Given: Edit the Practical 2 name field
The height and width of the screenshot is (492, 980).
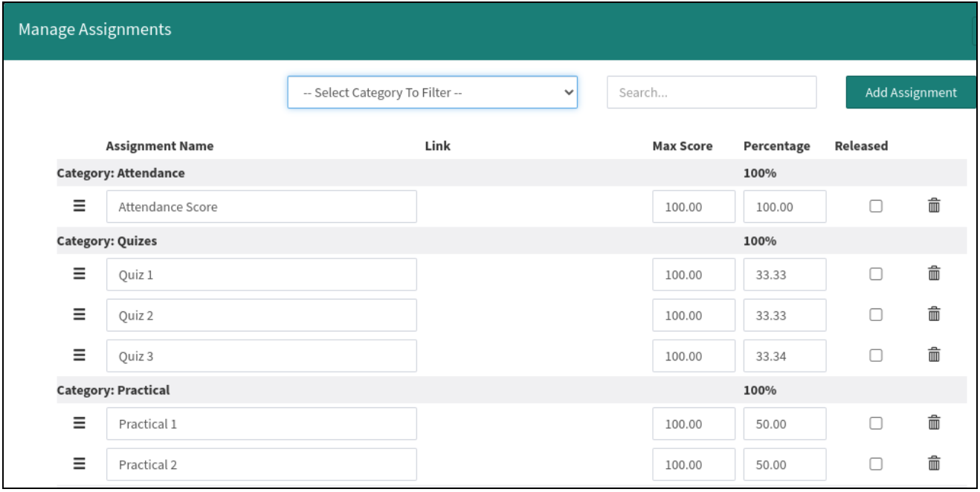Looking at the screenshot, I should click(x=262, y=465).
